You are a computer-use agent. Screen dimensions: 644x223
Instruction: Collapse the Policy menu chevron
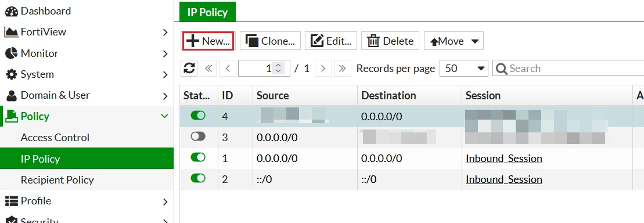[165, 116]
